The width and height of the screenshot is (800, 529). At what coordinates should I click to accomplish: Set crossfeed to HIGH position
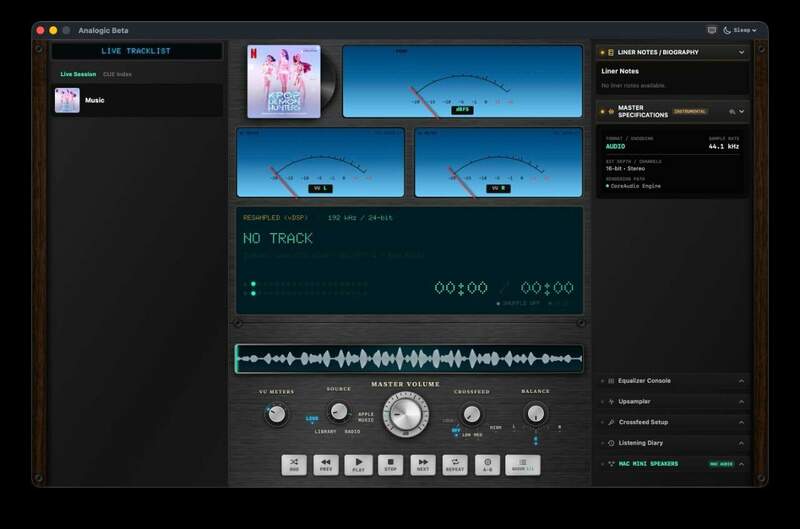pos(495,427)
